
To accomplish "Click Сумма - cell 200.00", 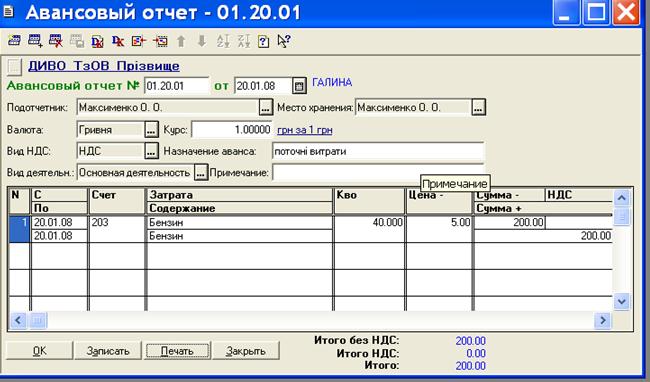I will point(509,222).
